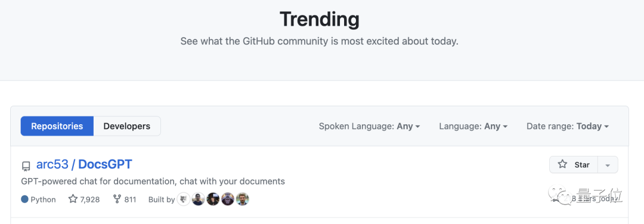Open the arc53 owner link
This screenshot has height=224, width=644.
(x=52, y=164)
